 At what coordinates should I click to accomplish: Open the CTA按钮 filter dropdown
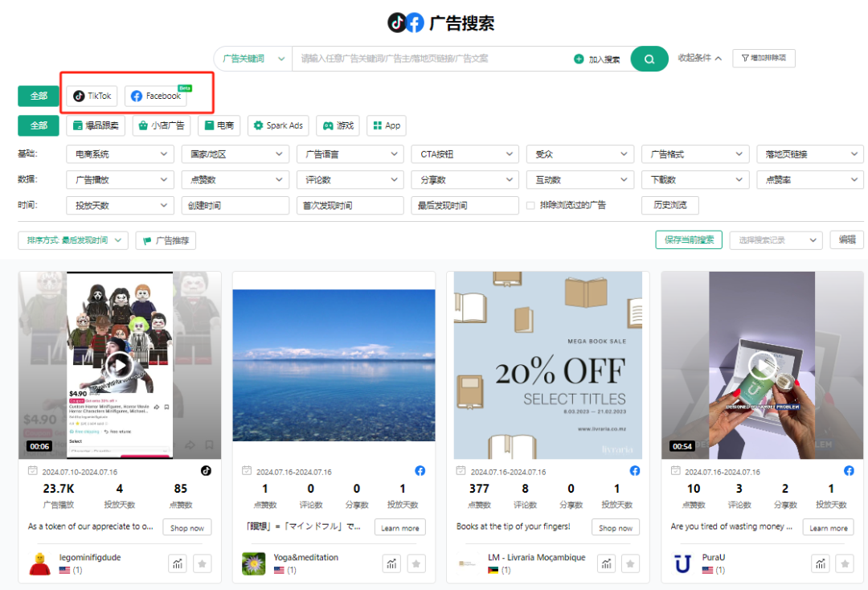(464, 154)
